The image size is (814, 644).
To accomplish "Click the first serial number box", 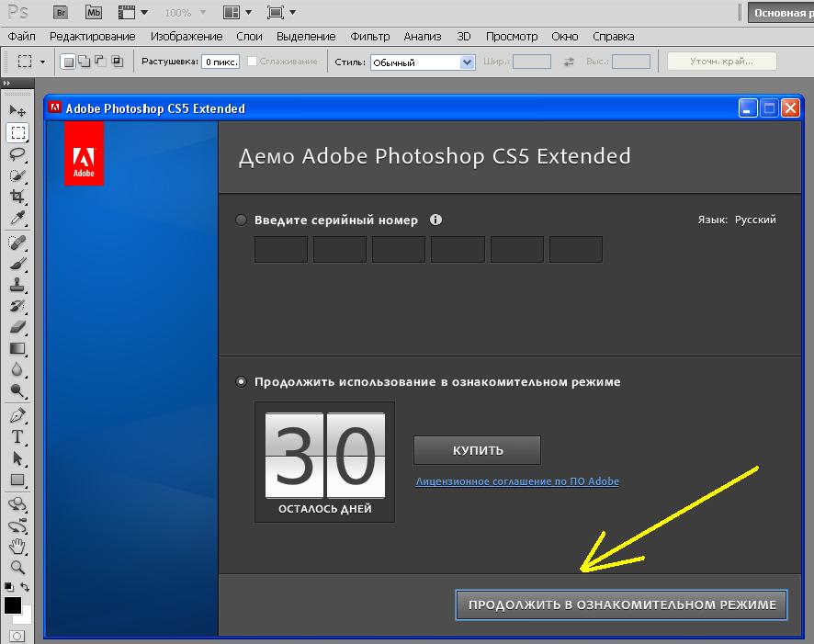I will point(281,250).
